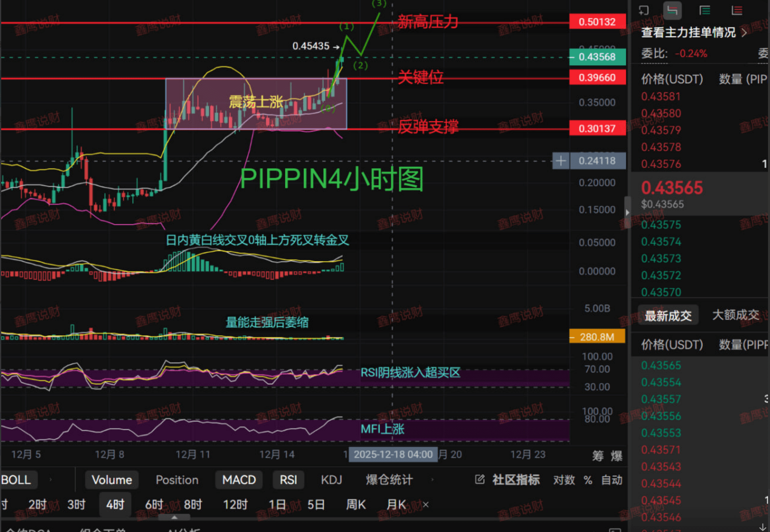Click the plus icon at 0.24118 price

(561, 161)
